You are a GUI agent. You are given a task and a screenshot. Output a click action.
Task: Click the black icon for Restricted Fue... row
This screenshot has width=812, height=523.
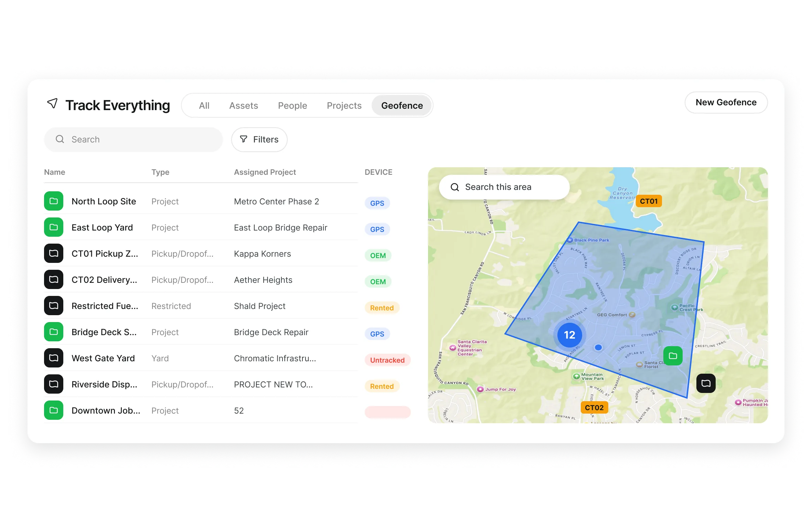pos(54,306)
